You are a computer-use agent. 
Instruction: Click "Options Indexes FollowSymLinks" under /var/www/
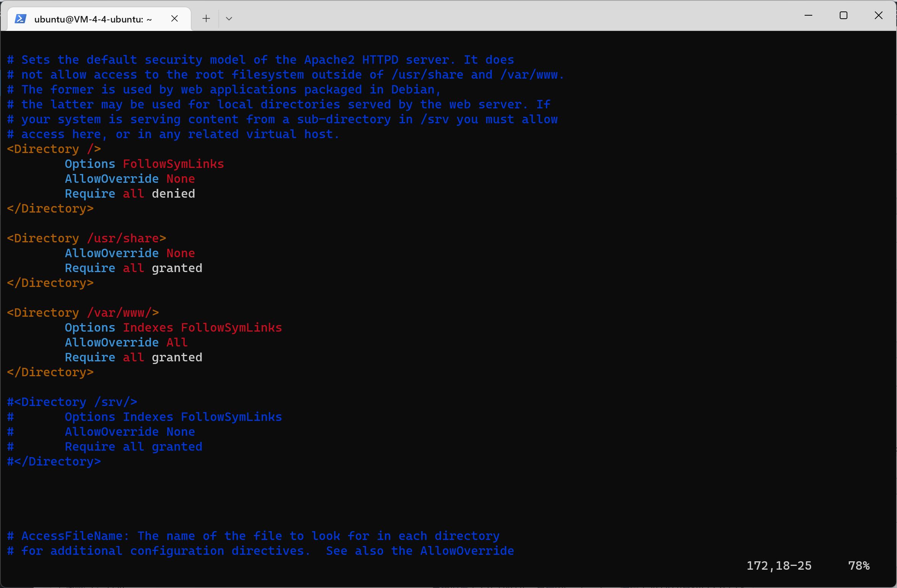click(173, 327)
